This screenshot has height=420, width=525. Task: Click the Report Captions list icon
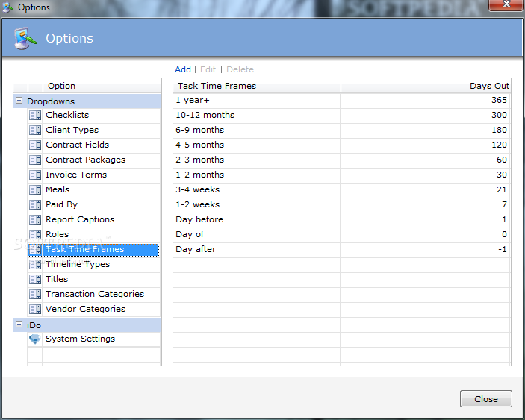(35, 219)
